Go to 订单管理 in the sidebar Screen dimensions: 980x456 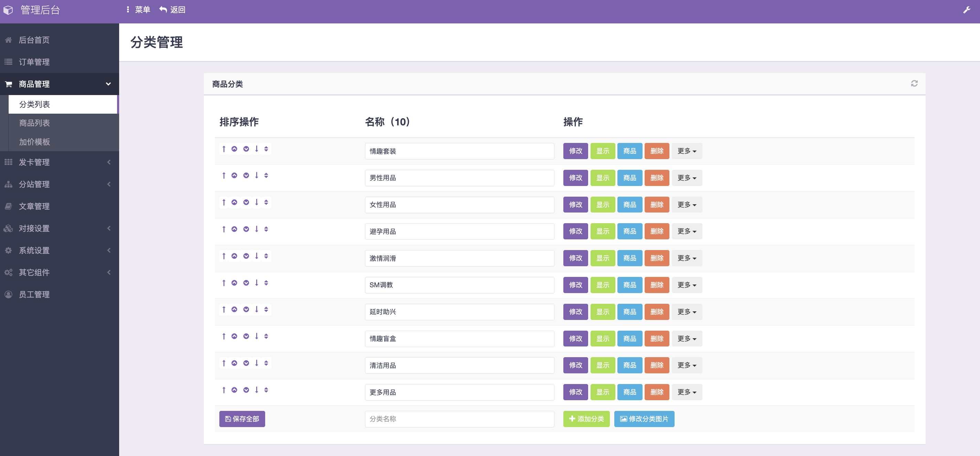34,62
